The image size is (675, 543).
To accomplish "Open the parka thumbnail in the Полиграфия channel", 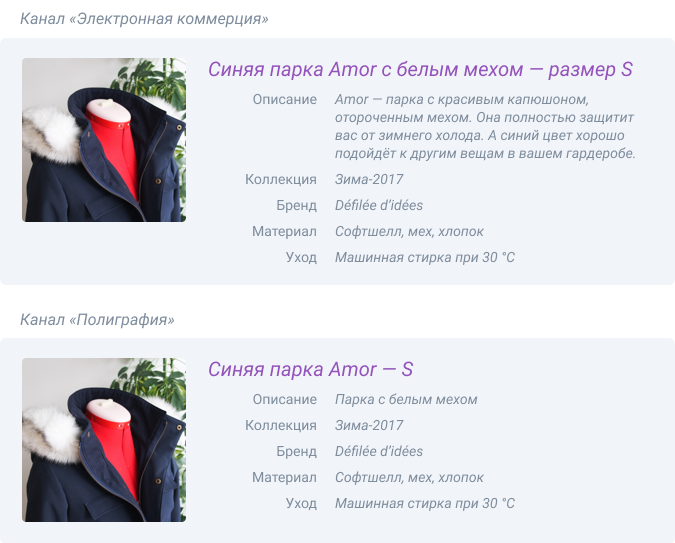I will click(x=104, y=440).
